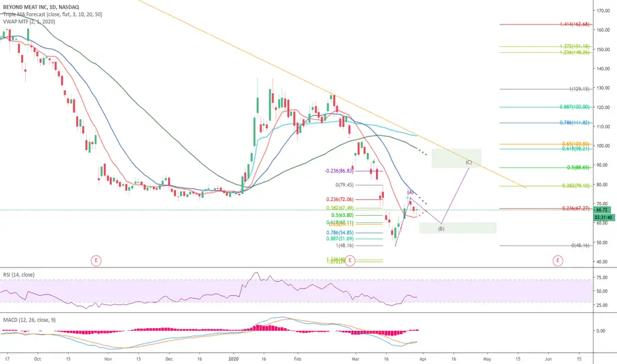Click the bar countdown timer 03:31:40
This screenshot has height=364, width=617.
tap(603, 217)
